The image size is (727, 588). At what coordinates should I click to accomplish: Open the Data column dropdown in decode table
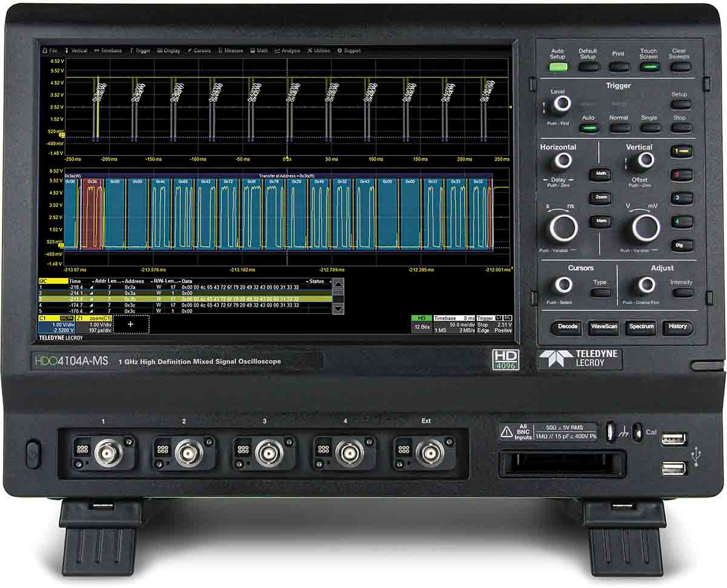(x=308, y=281)
